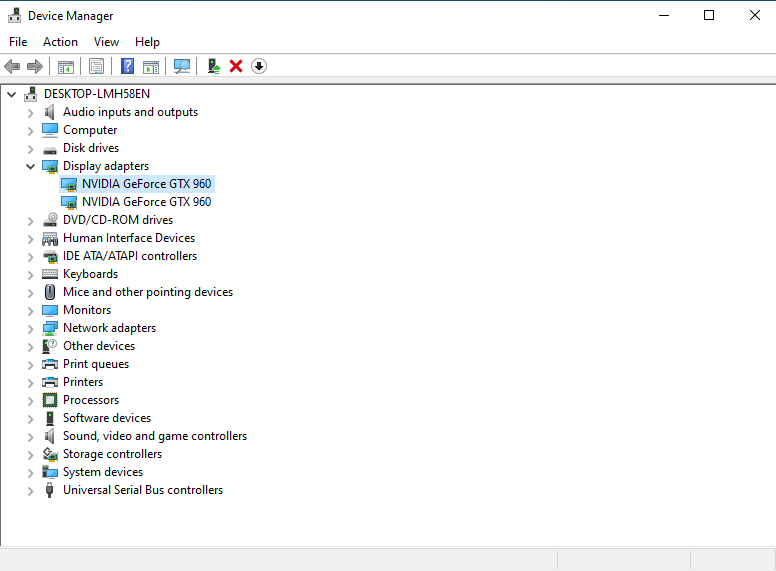Expand the System devices chevron
The image size is (776, 571).
tap(30, 473)
